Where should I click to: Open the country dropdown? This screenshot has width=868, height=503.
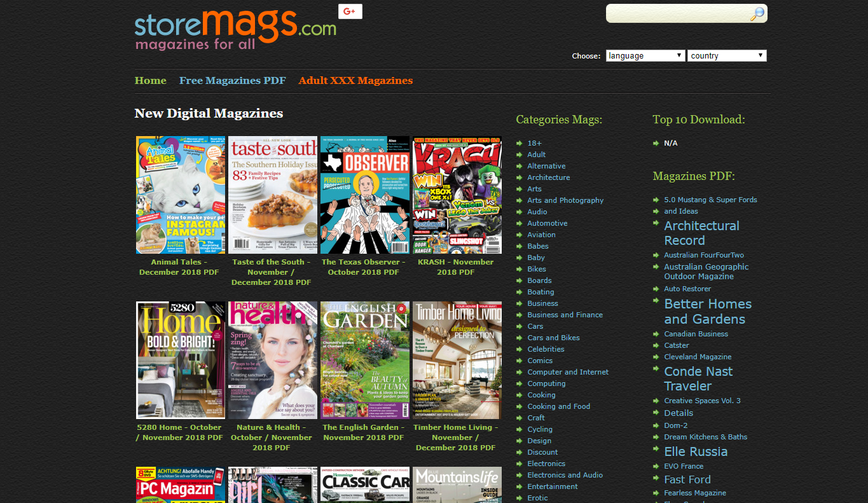pyautogui.click(x=727, y=56)
